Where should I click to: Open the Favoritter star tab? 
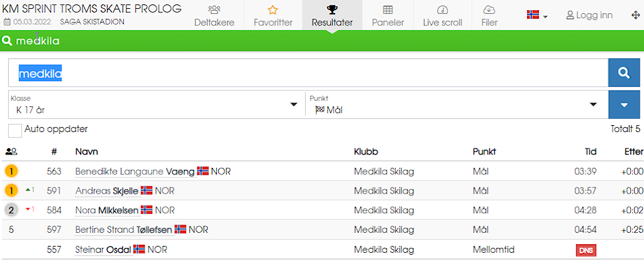pyautogui.click(x=273, y=16)
